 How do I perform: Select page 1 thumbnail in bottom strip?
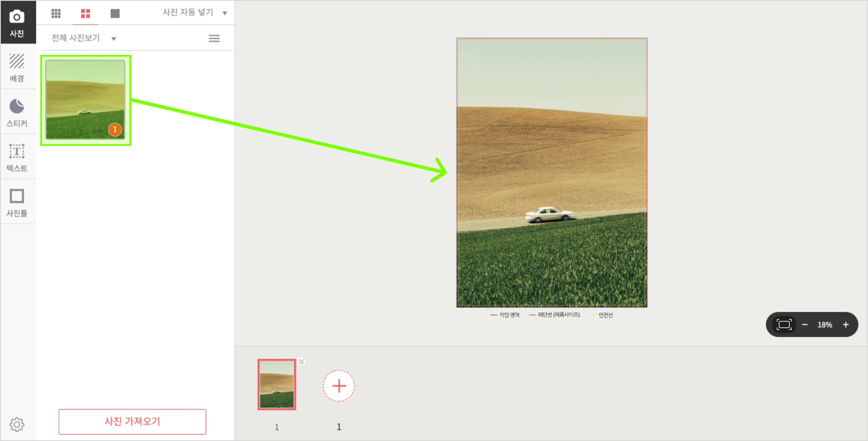click(x=277, y=384)
